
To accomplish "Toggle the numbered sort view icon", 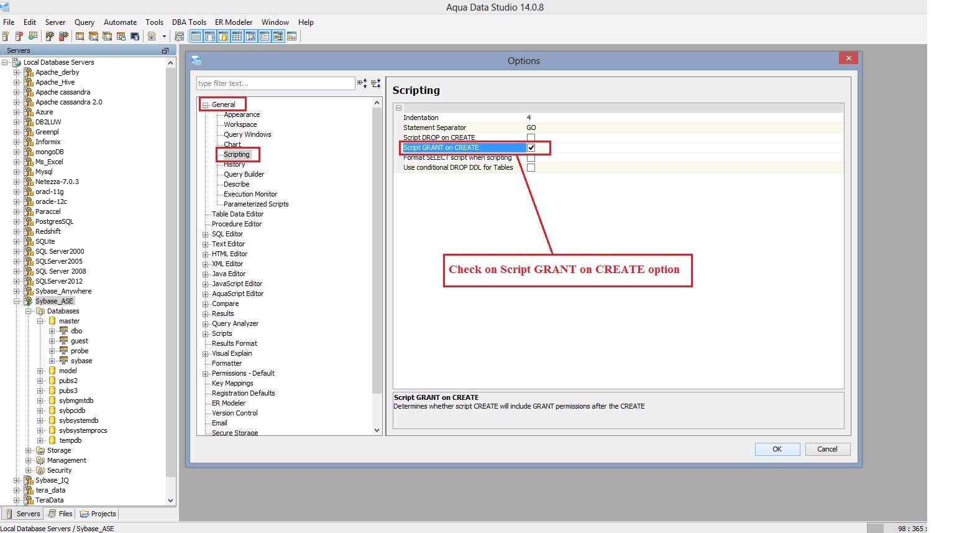I will 251,36.
